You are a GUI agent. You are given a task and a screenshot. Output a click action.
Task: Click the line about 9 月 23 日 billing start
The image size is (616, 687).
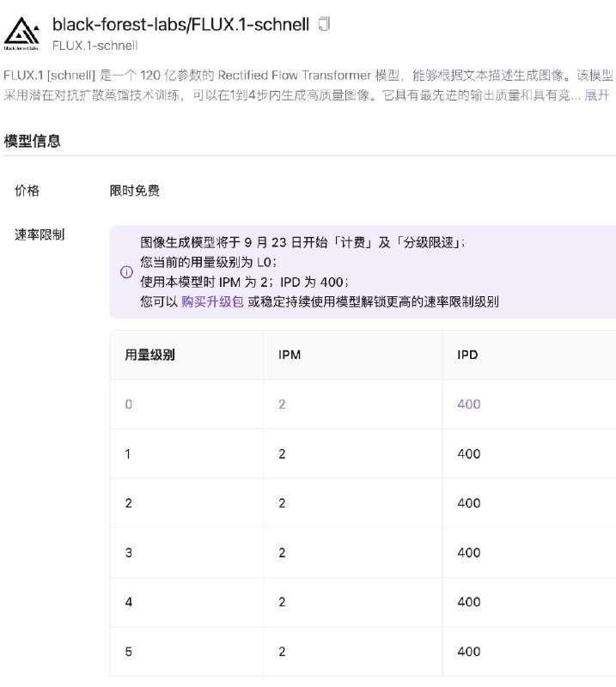pyautogui.click(x=302, y=242)
